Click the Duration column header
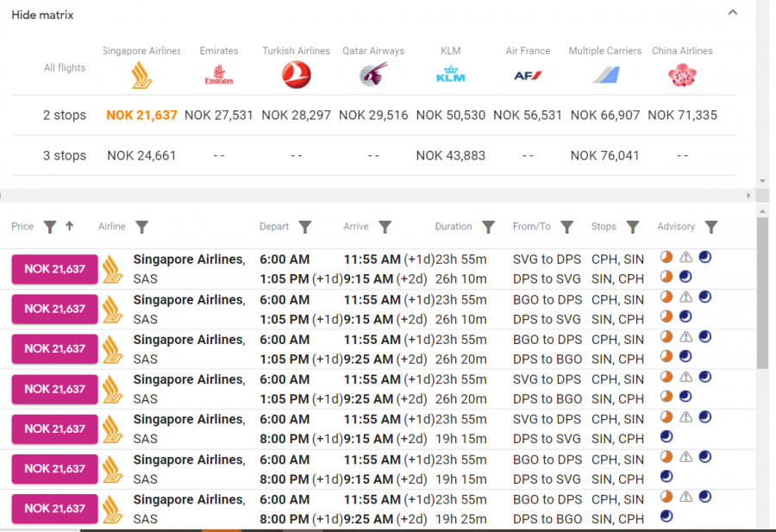The width and height of the screenshot is (776, 532). pyautogui.click(x=454, y=227)
